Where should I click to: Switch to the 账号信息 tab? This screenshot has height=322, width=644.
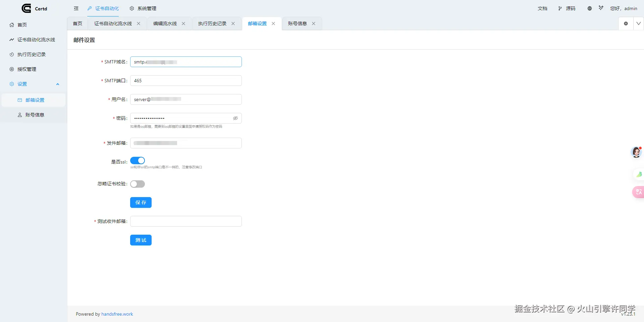pos(298,24)
